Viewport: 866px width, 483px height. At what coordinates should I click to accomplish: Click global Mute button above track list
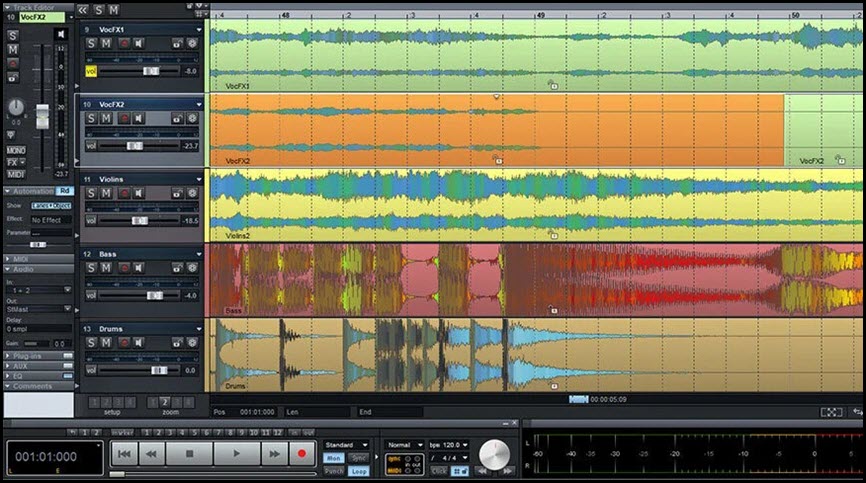113,10
